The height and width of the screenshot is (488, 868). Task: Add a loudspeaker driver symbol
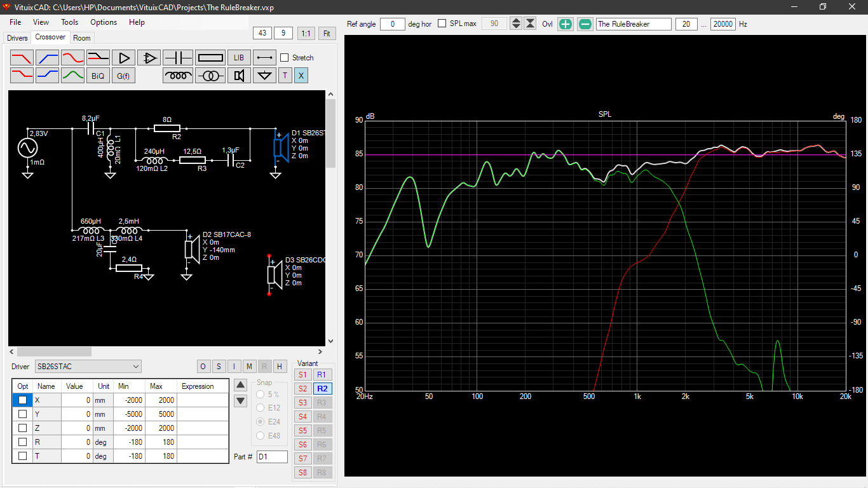click(239, 76)
